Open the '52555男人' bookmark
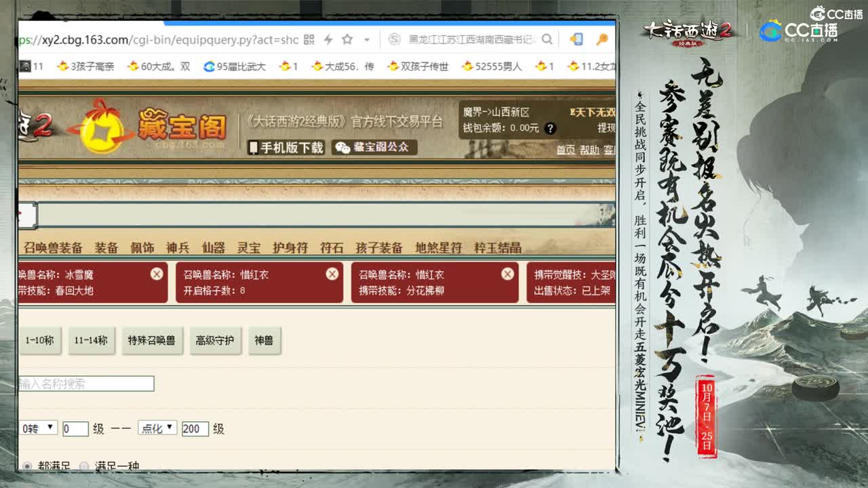 (x=492, y=66)
